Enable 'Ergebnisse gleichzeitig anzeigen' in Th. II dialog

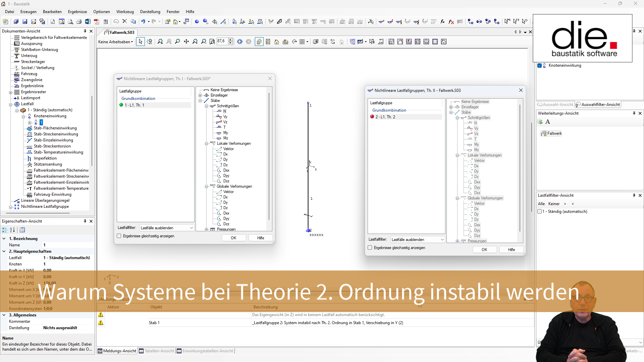(x=370, y=248)
